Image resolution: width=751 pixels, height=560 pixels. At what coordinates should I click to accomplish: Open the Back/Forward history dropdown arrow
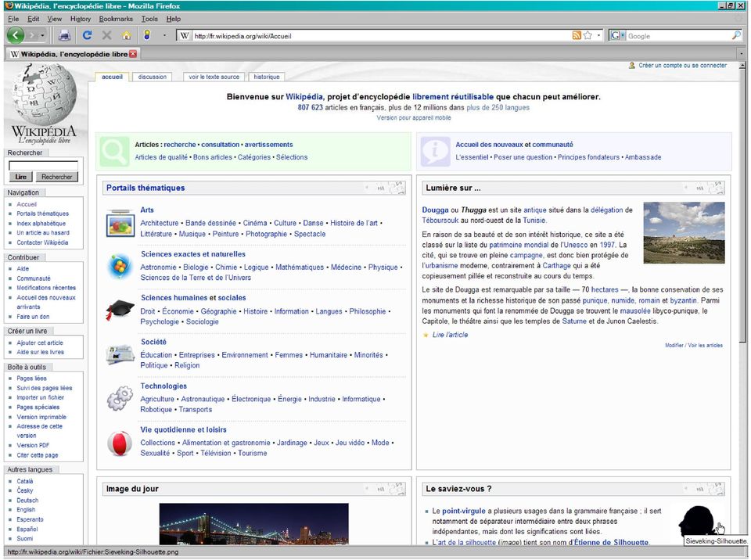point(42,35)
